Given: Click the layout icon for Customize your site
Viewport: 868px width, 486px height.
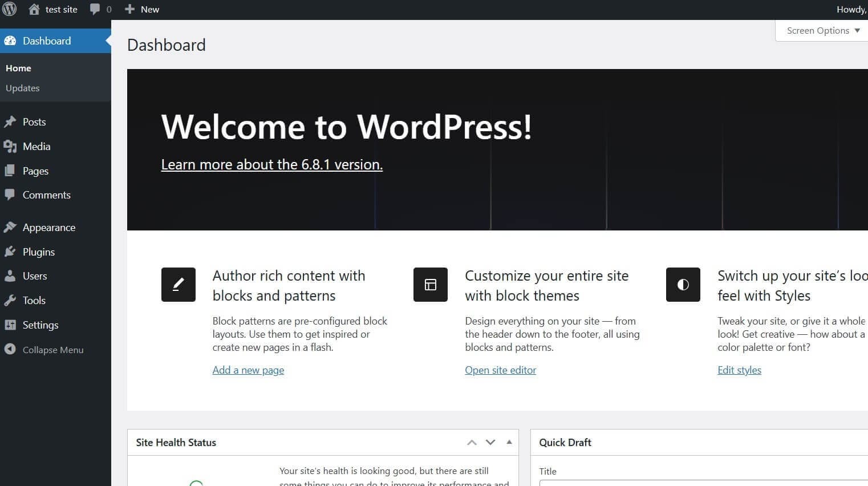Looking at the screenshot, I should click(431, 285).
